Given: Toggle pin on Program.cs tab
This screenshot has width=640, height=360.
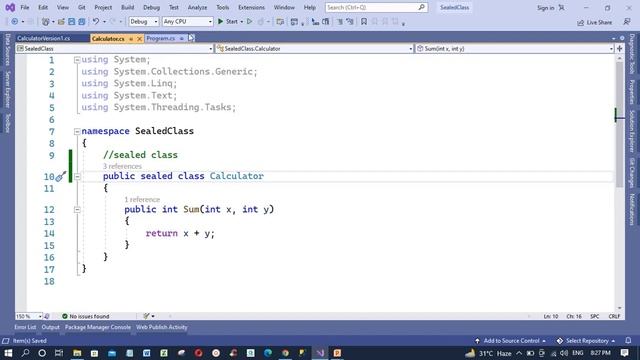Looking at the screenshot, I should [x=182, y=38].
